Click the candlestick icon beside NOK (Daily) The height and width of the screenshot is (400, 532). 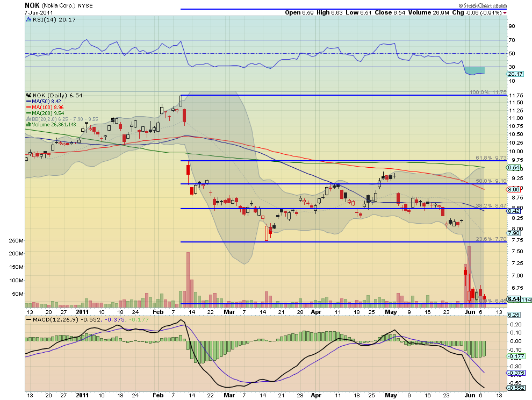(x=29, y=95)
